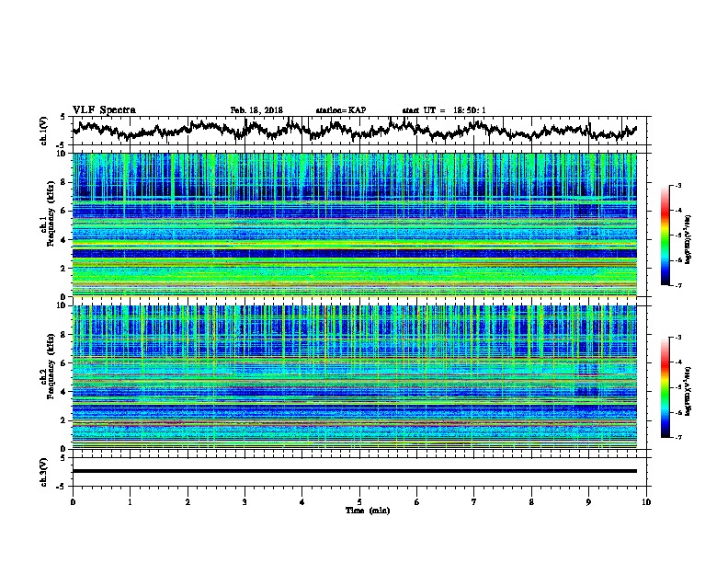
Task: Select the ch.2 "Frequency (kHz)" axis label
Action: coord(51,366)
